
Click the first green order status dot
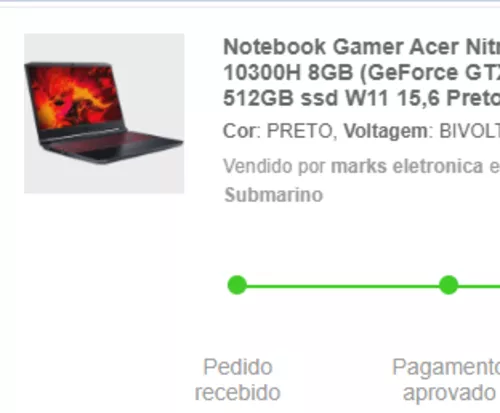pos(237,285)
